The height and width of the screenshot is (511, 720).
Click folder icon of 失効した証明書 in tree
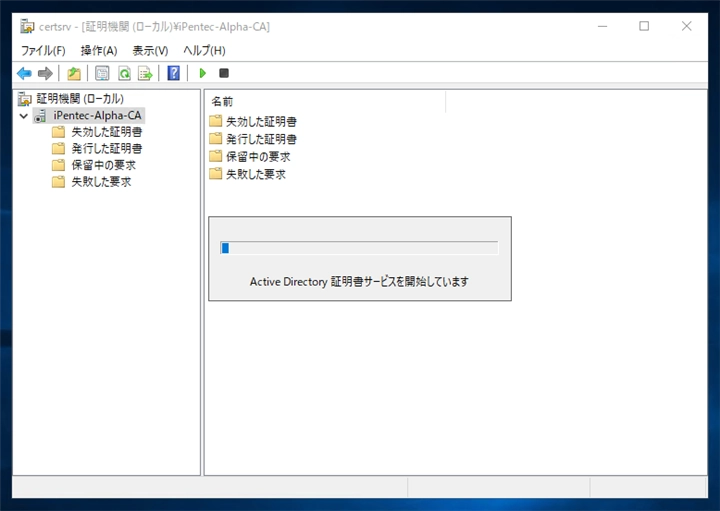click(x=58, y=132)
